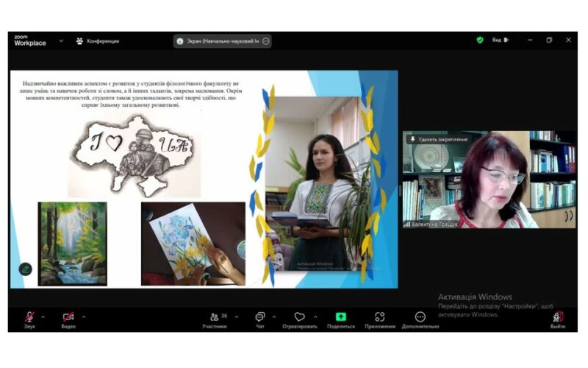Click the green encryption shield icon
This screenshot has width=588, height=368.
pos(480,40)
